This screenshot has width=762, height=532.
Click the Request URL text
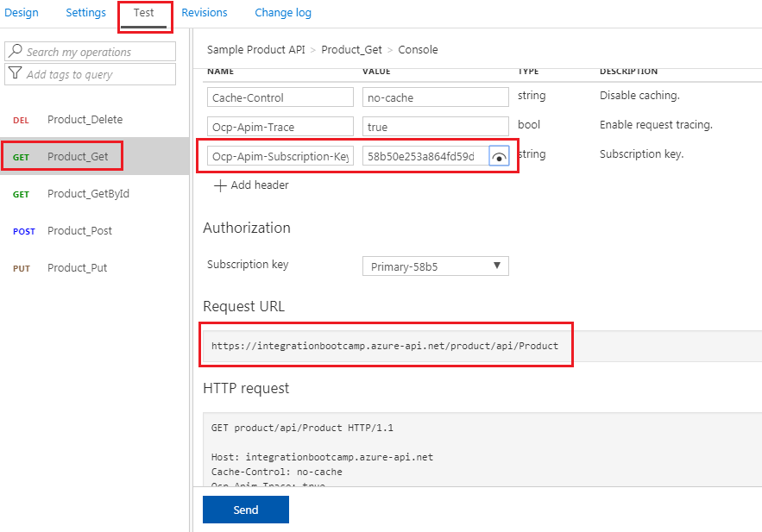tap(384, 346)
